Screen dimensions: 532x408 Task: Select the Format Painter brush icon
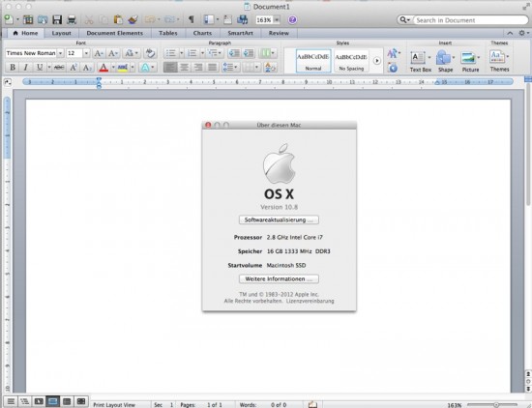pos(133,19)
